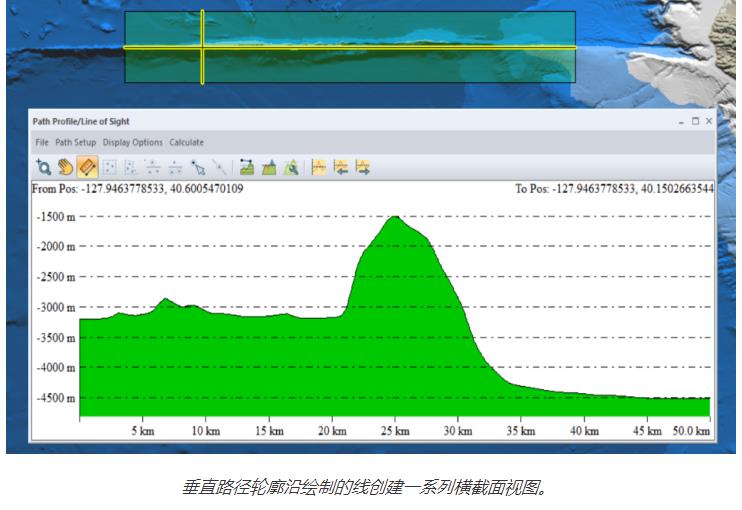Screen dimensions: 742x510
Task: Minimize the Path Profile window
Action: [x=681, y=122]
